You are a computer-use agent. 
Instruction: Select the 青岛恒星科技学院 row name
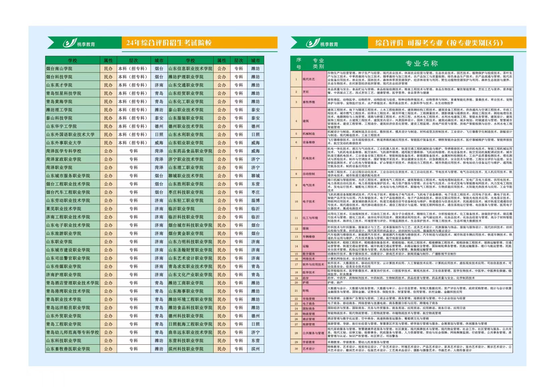pos(73,93)
